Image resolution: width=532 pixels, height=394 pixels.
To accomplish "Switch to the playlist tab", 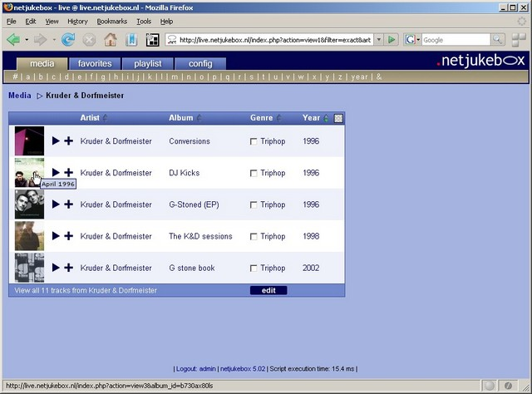I will click(148, 64).
